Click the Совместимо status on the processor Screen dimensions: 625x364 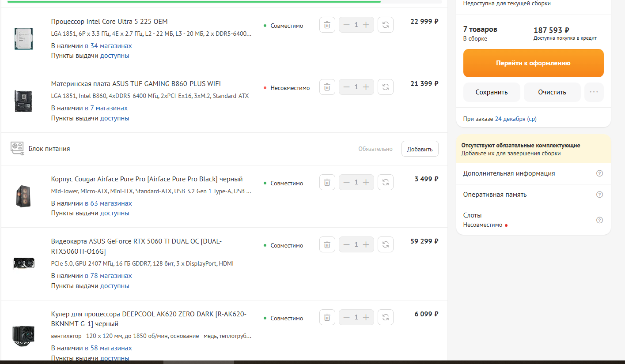pos(284,26)
